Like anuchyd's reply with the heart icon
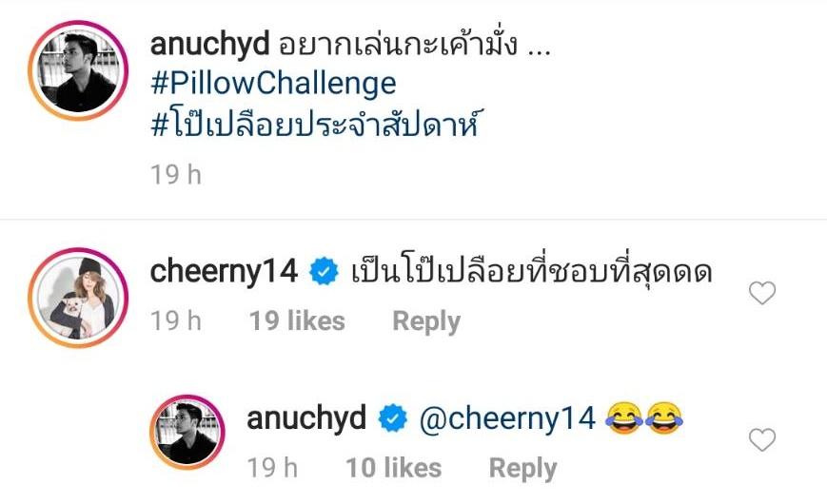 (x=762, y=439)
